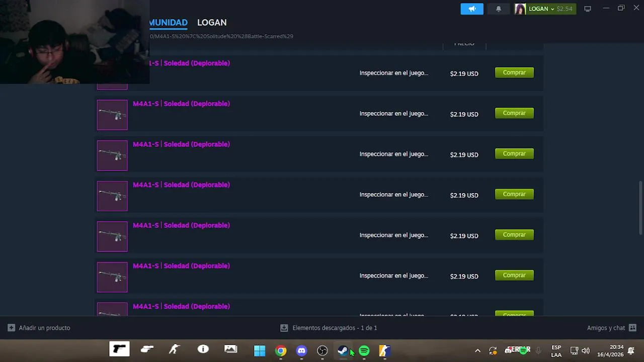The height and width of the screenshot is (362, 644).
Task: Click the $2.54 wallet balance
Action: pos(565,9)
